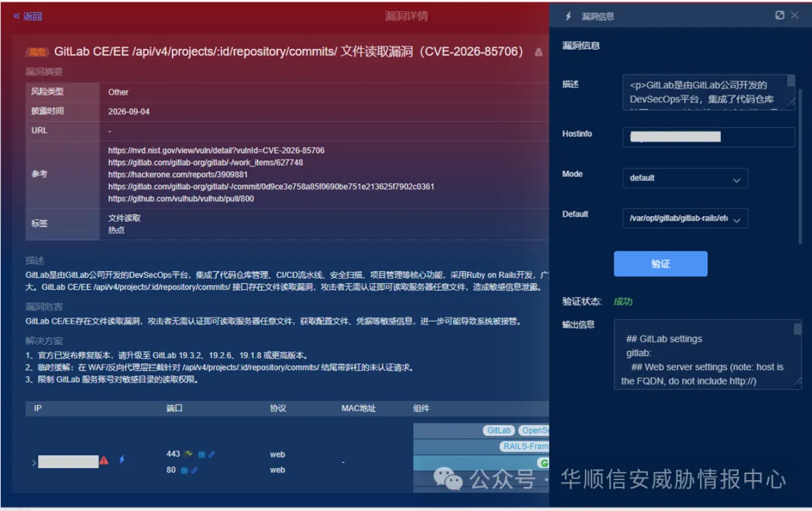Open the hackerone reports/3909881 link
Screen dimensions: 812x511
coord(177,174)
